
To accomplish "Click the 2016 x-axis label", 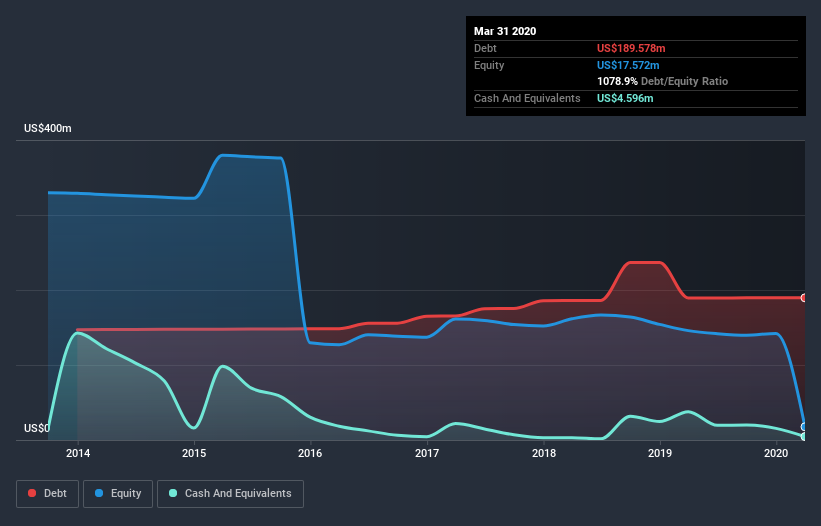I will click(x=310, y=453).
